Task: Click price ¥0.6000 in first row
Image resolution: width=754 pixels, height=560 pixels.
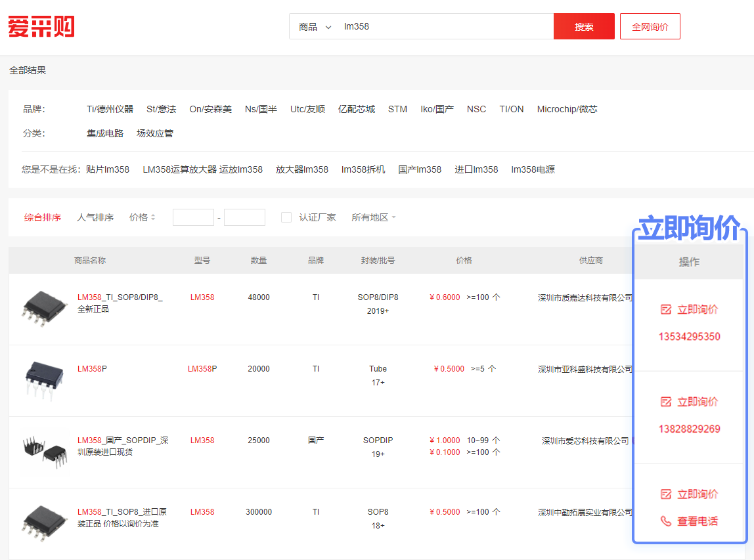Action: pyautogui.click(x=445, y=297)
